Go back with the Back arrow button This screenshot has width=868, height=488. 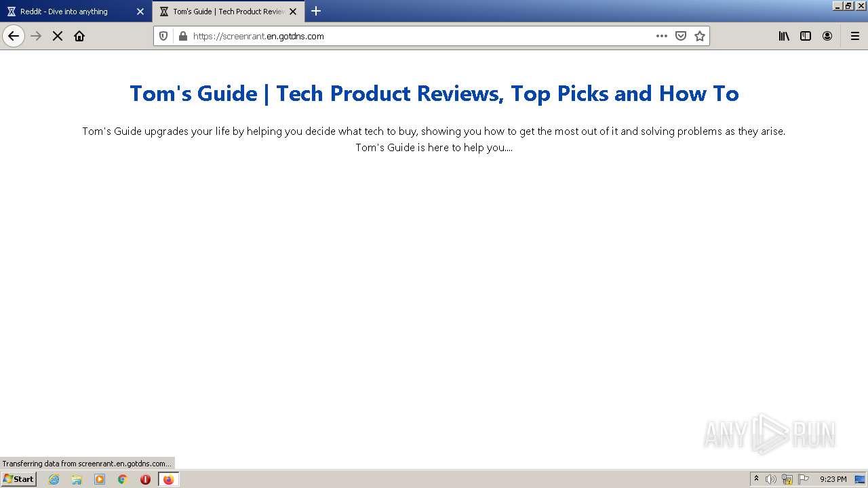(14, 36)
